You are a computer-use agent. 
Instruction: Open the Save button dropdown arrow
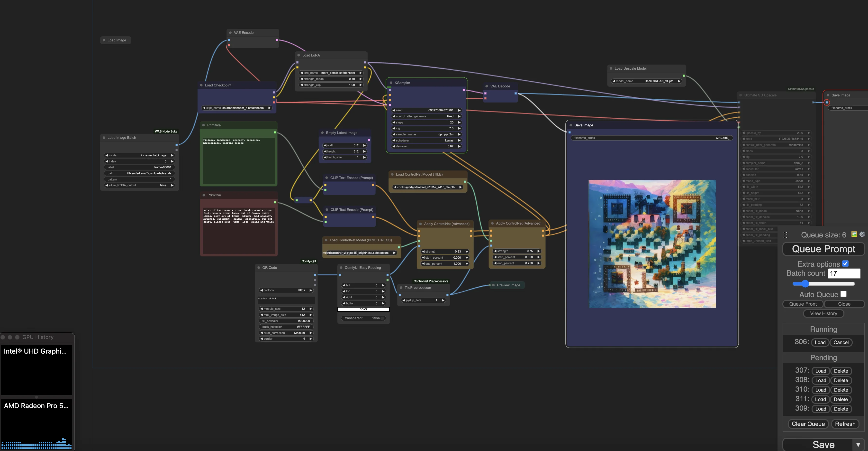[858, 445]
